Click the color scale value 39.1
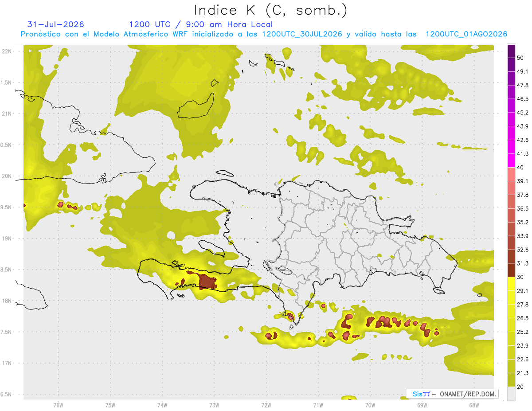532x411 pixels. (523, 181)
